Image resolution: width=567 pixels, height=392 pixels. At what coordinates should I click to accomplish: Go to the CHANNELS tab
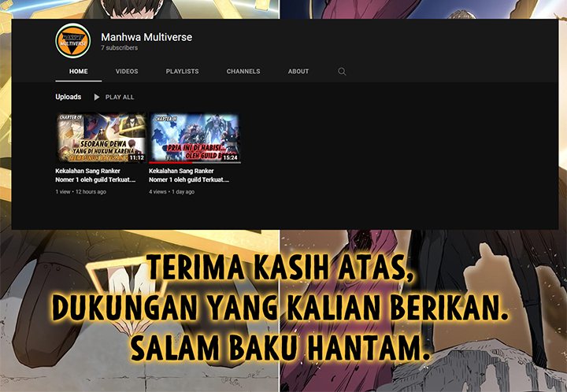[x=243, y=72]
